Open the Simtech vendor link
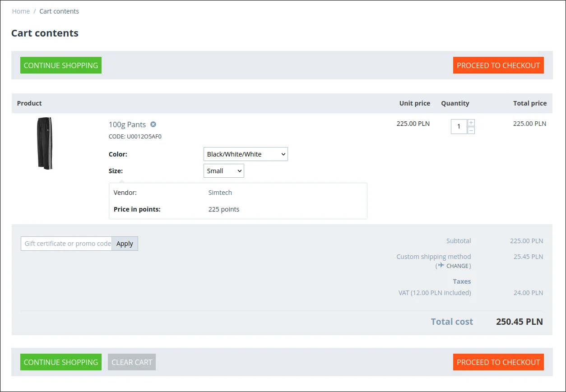Screen dimensions: 566x392 point(220,193)
